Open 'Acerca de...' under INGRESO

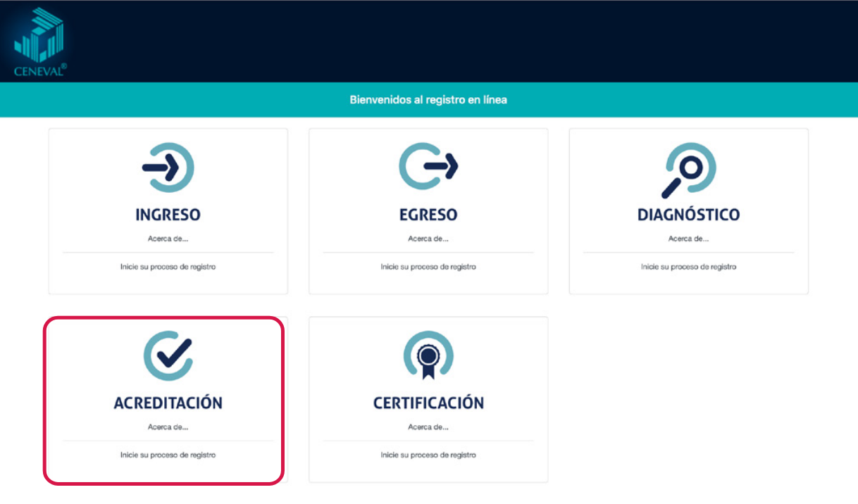pyautogui.click(x=168, y=239)
